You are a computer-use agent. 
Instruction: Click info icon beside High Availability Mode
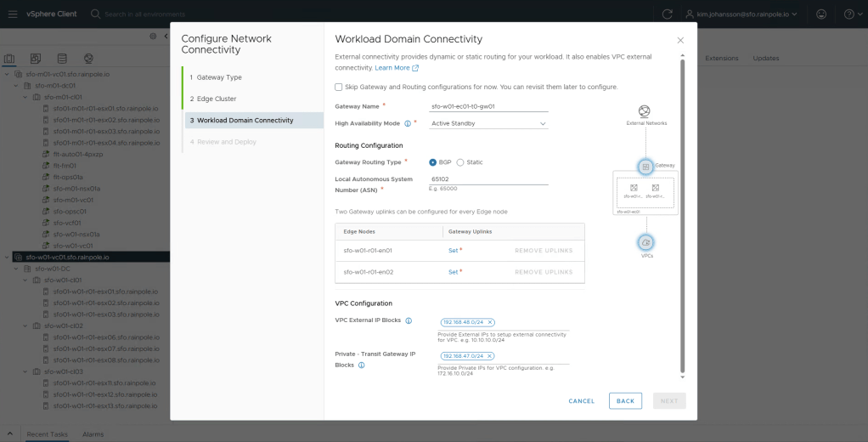coord(408,124)
